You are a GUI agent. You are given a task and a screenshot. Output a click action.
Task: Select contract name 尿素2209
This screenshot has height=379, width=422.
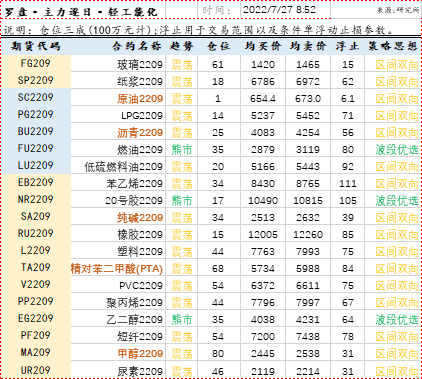(140, 371)
